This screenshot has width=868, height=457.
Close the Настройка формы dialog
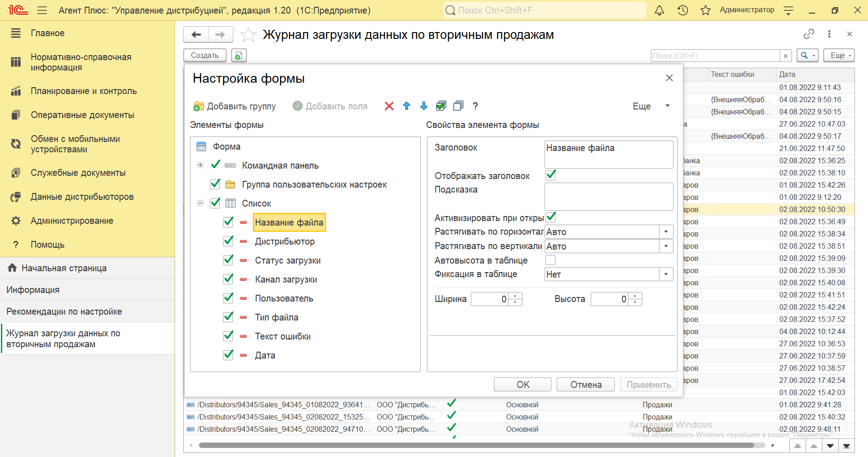click(669, 78)
